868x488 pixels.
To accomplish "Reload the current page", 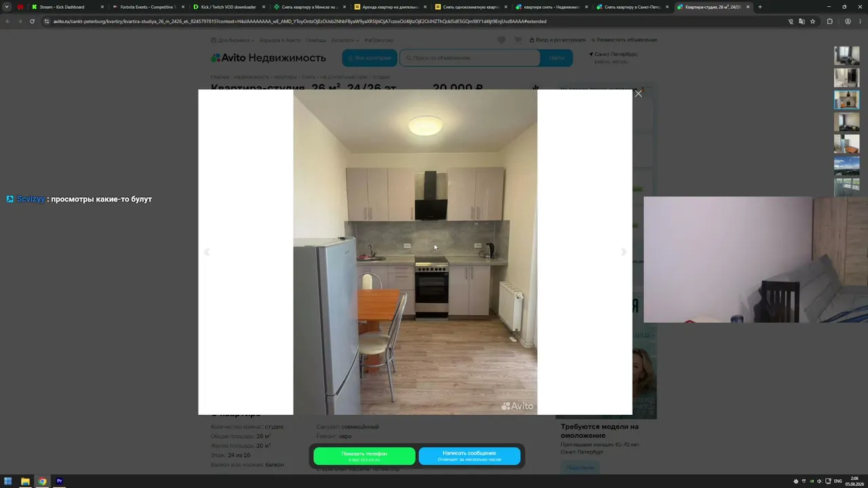I will tap(32, 21).
